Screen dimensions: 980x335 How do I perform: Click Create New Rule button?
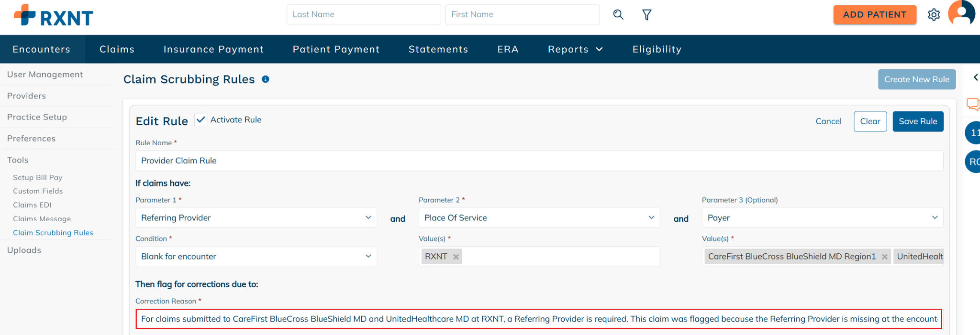click(x=917, y=79)
